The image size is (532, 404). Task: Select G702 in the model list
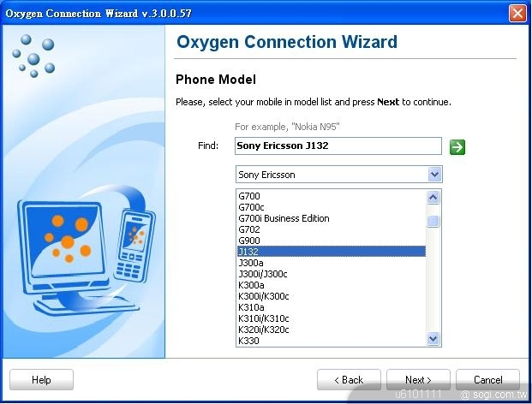pyautogui.click(x=332, y=229)
